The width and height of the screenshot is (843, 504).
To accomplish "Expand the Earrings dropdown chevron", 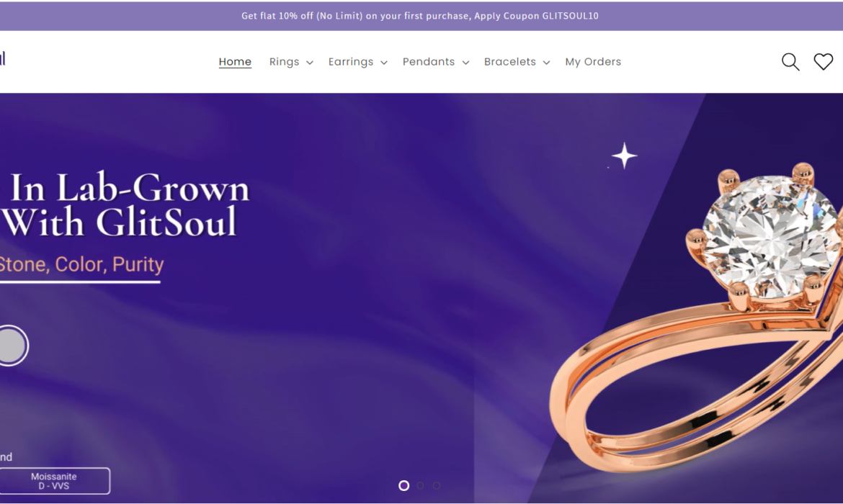I will point(384,63).
